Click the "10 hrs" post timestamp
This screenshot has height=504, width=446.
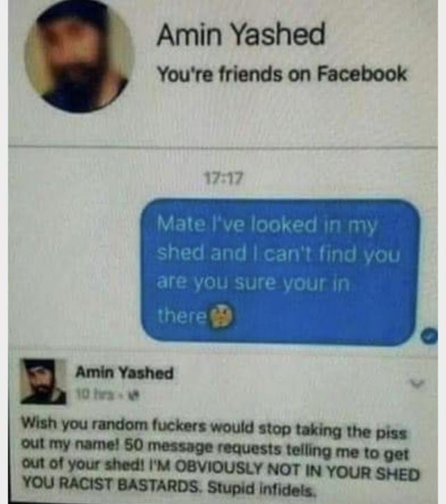pos(94,394)
